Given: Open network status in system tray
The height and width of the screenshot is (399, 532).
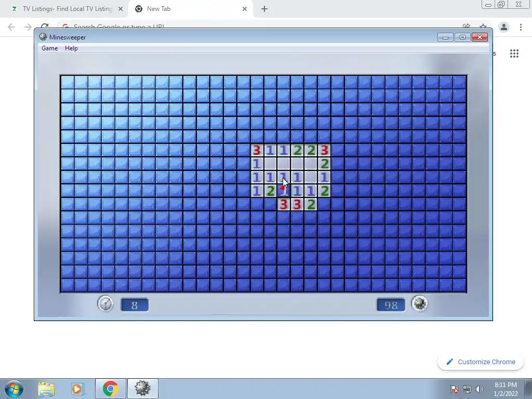Looking at the screenshot, I should (467, 389).
